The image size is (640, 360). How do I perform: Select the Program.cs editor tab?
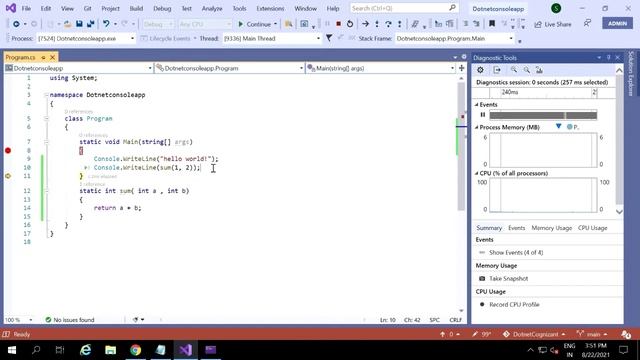(20, 57)
